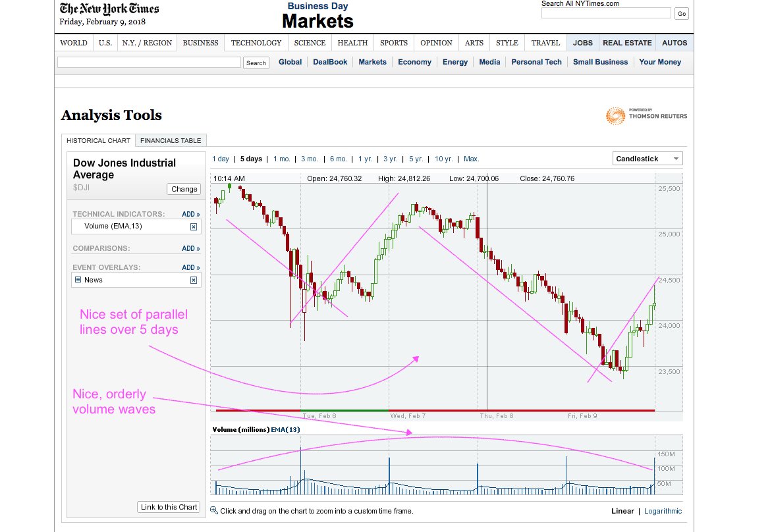Open the Business section
This screenshot has height=532, width=772.
point(200,43)
